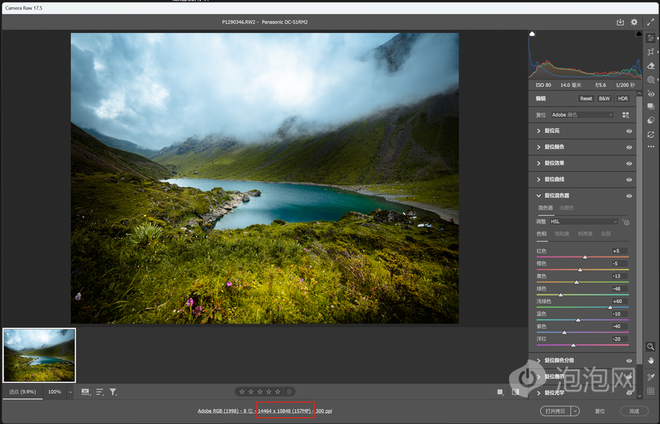
Task: Toggle visibility of 复位亮 panel
Action: pyautogui.click(x=629, y=131)
